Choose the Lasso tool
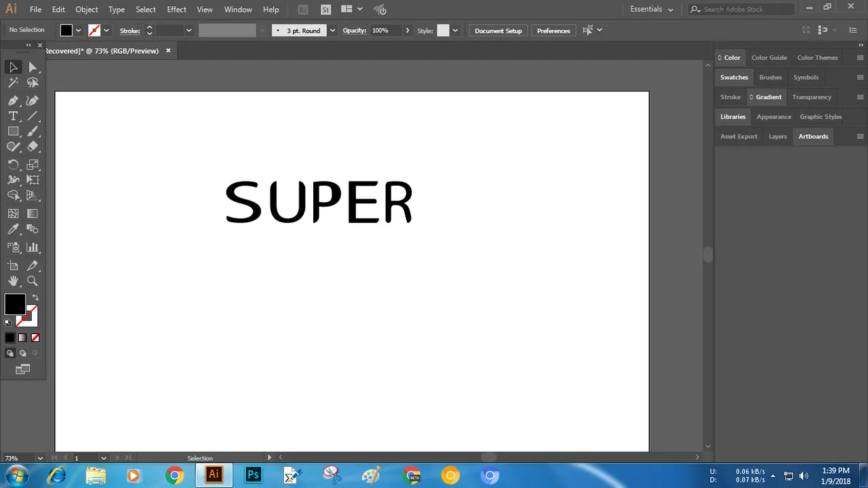The width and height of the screenshot is (868, 488). point(33,83)
